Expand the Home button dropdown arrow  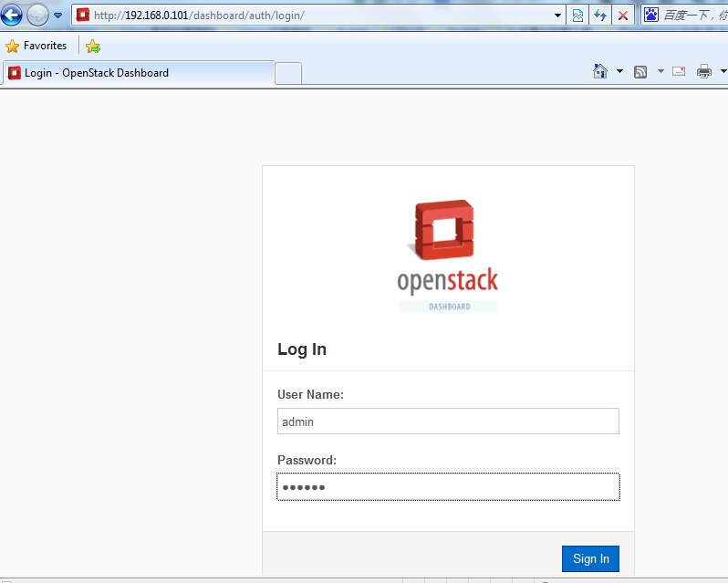(x=619, y=71)
